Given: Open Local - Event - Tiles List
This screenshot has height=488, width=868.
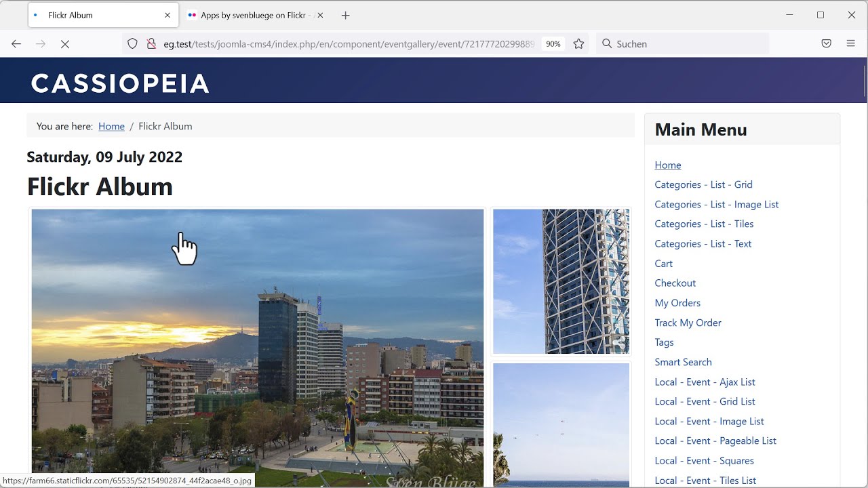Looking at the screenshot, I should tap(705, 481).
